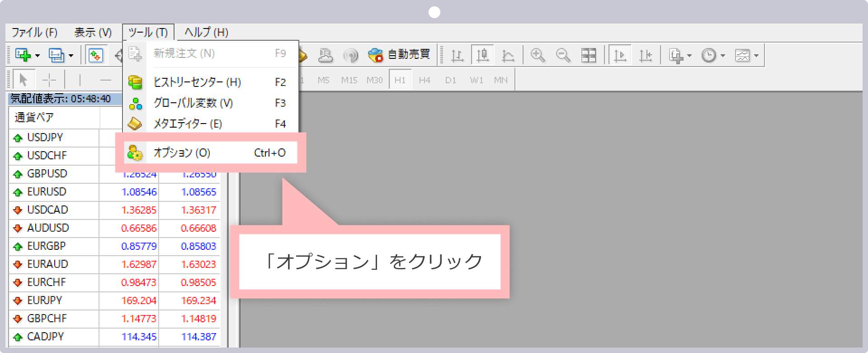This screenshot has width=868, height=353.
Task: Click the zoom out magnifier icon
Action: click(563, 55)
